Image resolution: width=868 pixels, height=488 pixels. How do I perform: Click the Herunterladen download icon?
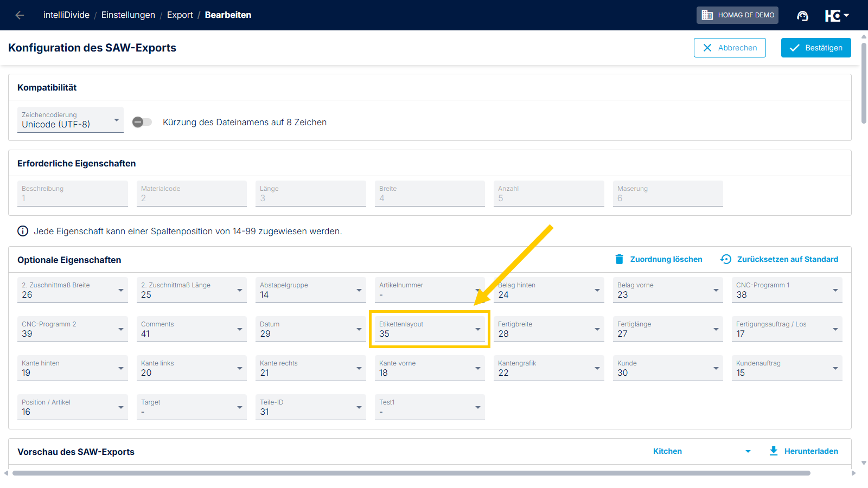774,451
